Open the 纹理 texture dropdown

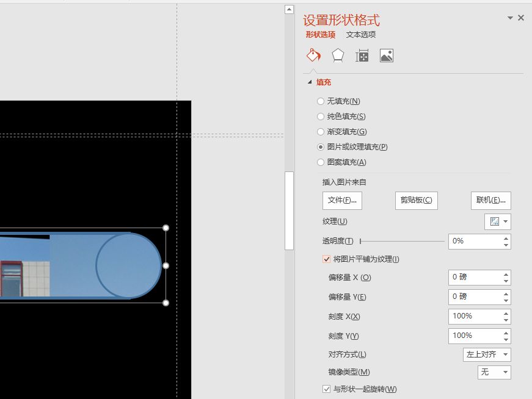(x=498, y=221)
